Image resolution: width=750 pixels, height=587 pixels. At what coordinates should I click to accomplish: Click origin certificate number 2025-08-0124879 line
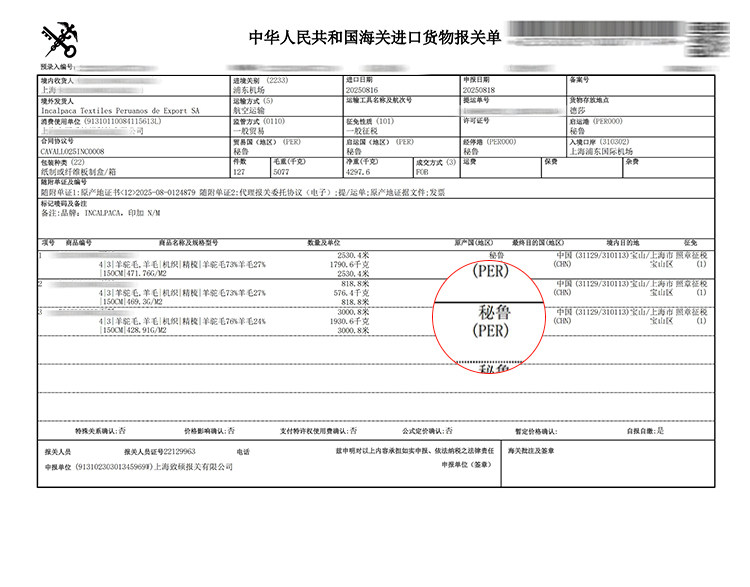tap(118, 193)
